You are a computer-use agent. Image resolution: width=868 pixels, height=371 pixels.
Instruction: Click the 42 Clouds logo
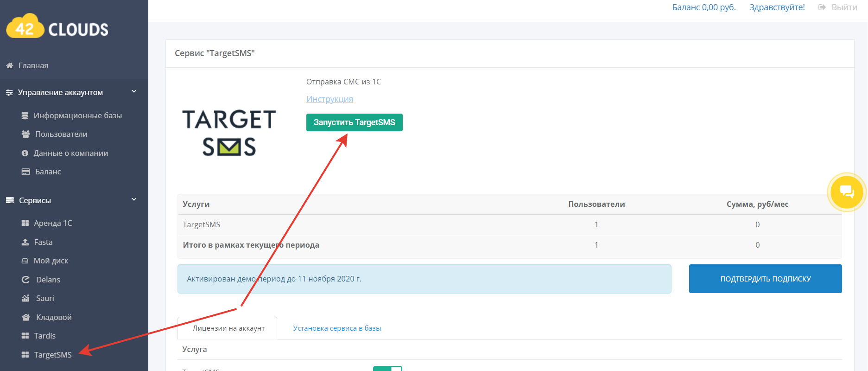tap(57, 26)
